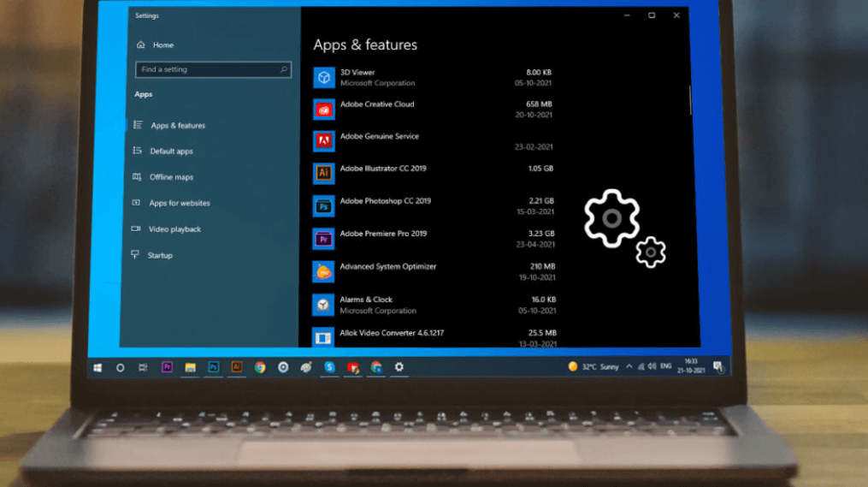Viewport: 868px width, 487px height.
Task: Click the 1.05 GB size value
Action: (x=540, y=169)
